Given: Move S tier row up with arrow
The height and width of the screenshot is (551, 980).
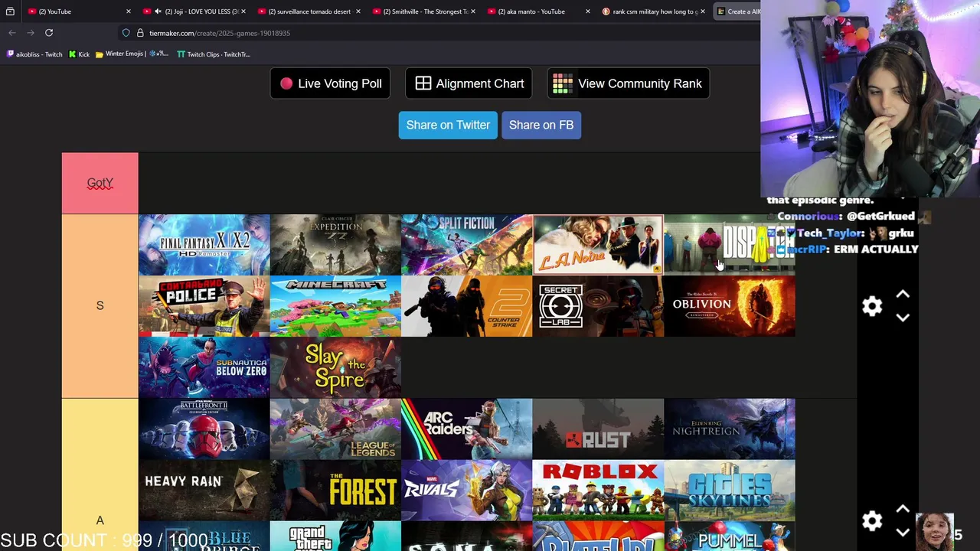Looking at the screenshot, I should pos(903,295).
